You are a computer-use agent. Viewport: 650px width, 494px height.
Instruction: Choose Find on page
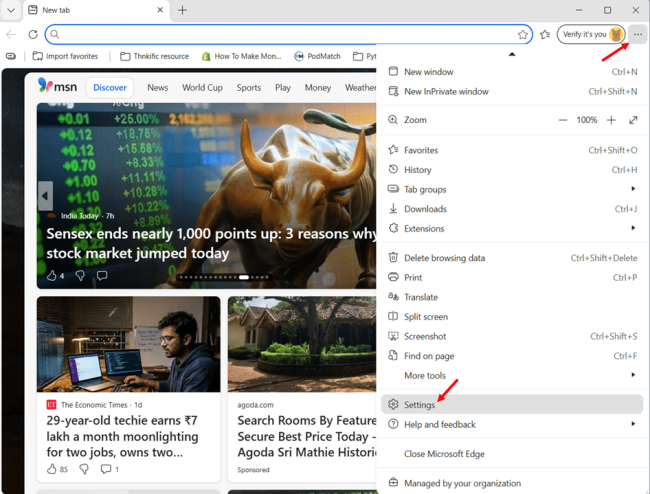tap(512, 356)
